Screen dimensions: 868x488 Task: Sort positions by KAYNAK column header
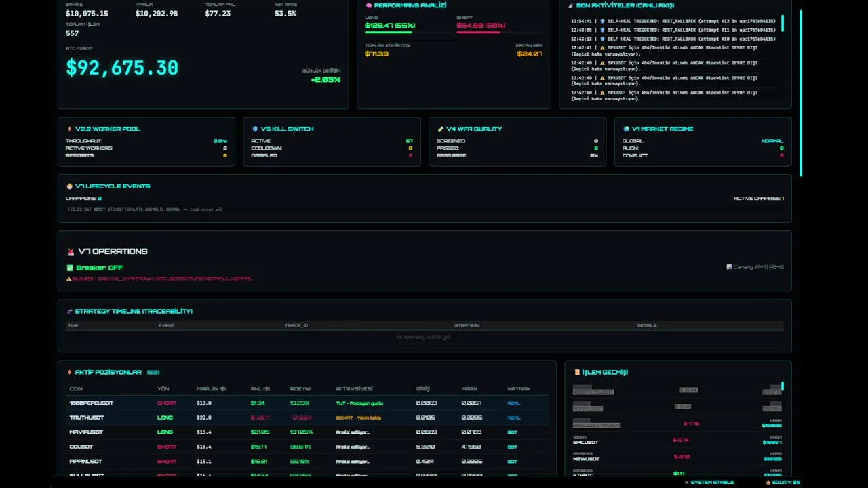click(x=519, y=389)
